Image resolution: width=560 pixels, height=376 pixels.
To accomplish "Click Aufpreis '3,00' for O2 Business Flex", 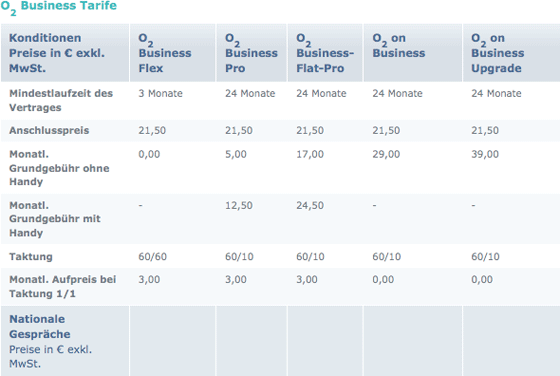I will coord(149,279).
